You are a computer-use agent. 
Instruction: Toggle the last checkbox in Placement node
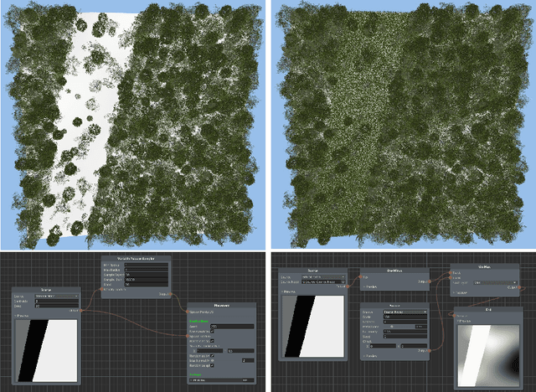[x=210, y=366]
